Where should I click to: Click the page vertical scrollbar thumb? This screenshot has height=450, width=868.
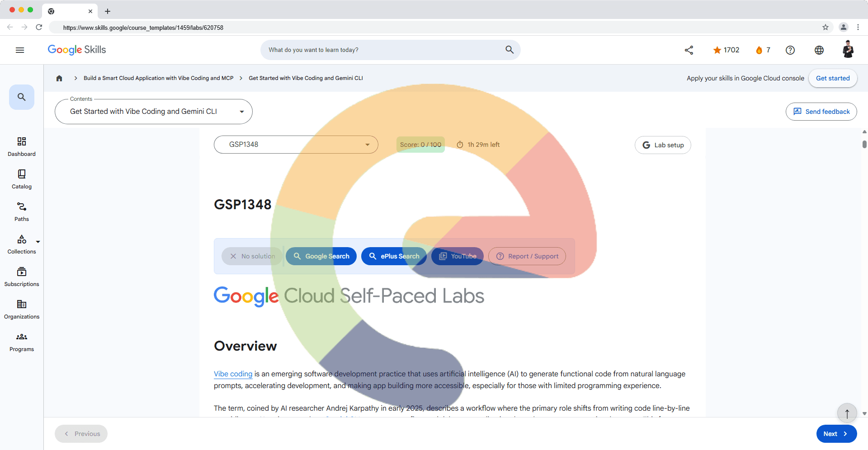click(864, 145)
